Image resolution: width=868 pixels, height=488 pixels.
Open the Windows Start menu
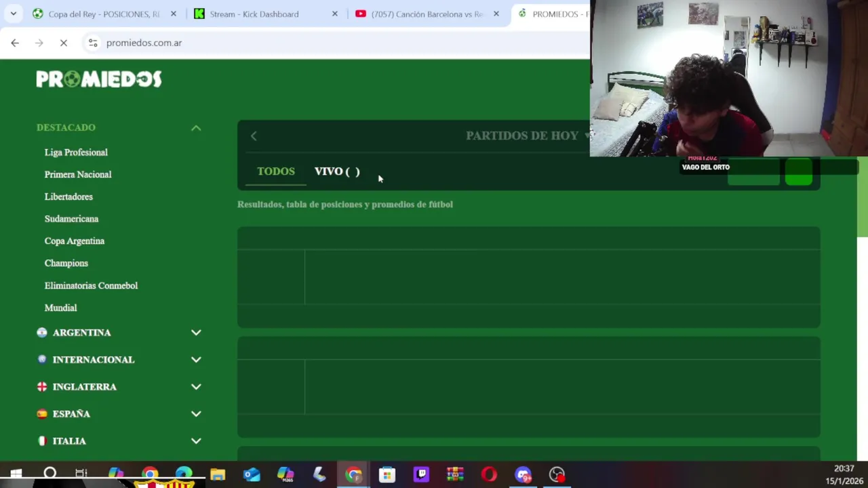pos(16,474)
